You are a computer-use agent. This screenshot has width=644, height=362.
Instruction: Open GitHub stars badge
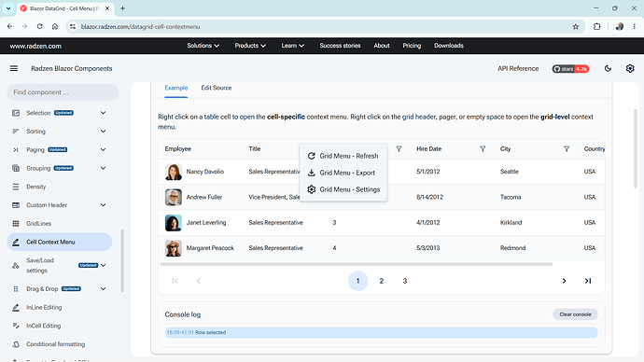coord(570,69)
